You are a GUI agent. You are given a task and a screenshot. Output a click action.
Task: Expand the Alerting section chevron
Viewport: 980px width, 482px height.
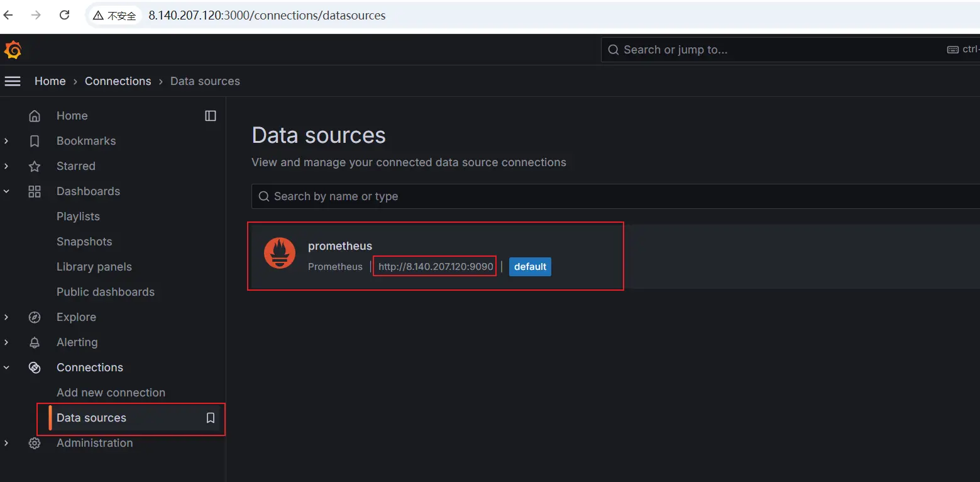[6, 342]
